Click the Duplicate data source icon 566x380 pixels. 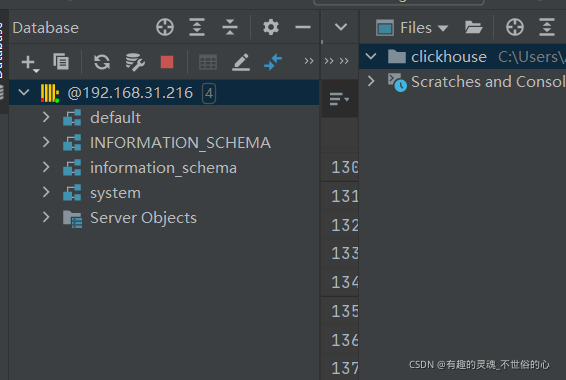[61, 61]
